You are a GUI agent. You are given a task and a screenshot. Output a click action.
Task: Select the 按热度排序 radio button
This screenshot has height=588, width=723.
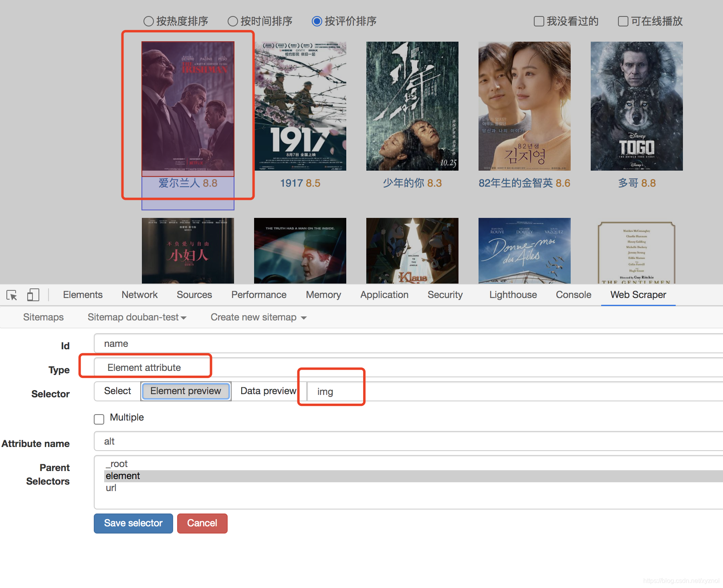click(149, 21)
